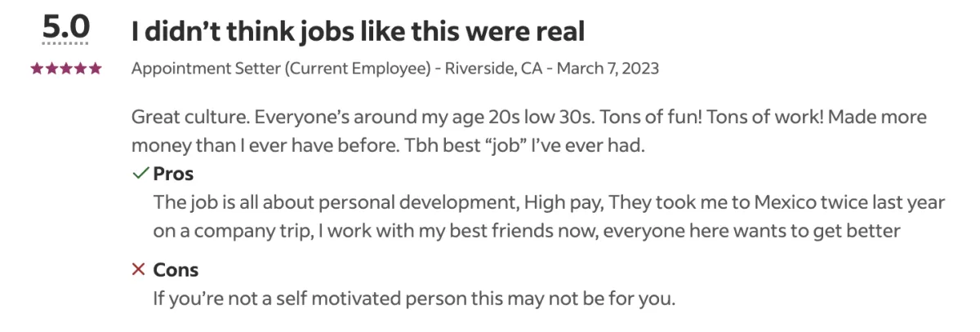
Task: Click the dotted underline beneath 5.0
Action: 66,42
